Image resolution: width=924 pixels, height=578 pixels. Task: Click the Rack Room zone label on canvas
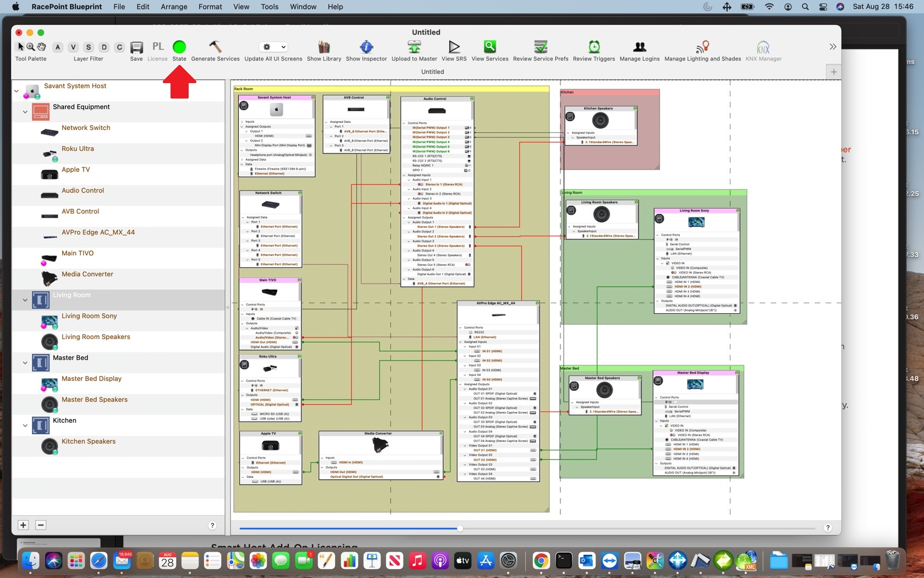[244, 89]
